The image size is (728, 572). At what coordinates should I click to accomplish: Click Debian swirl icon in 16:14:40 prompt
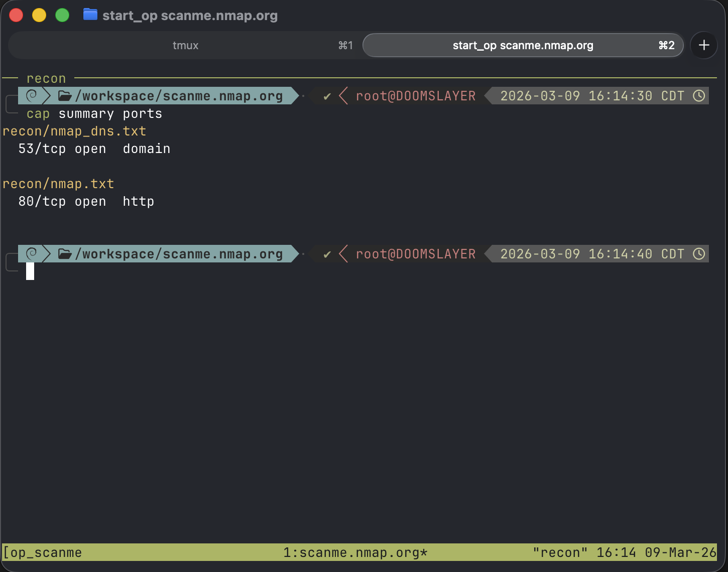(32, 253)
